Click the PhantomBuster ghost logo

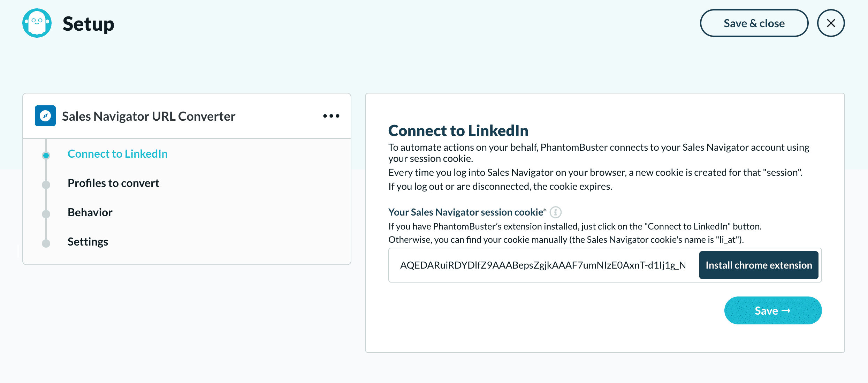pos(37,23)
